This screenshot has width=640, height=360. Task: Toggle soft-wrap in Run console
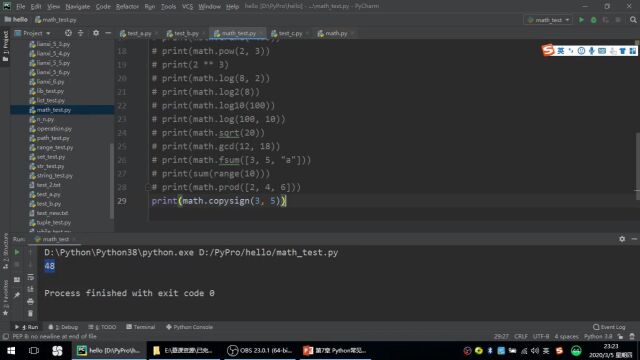pyautogui.click(x=30, y=277)
